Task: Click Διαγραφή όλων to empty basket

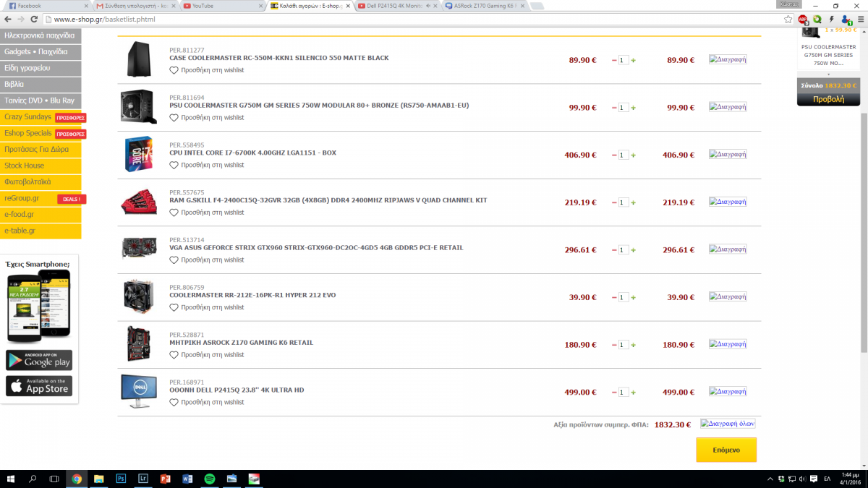Action: click(728, 424)
